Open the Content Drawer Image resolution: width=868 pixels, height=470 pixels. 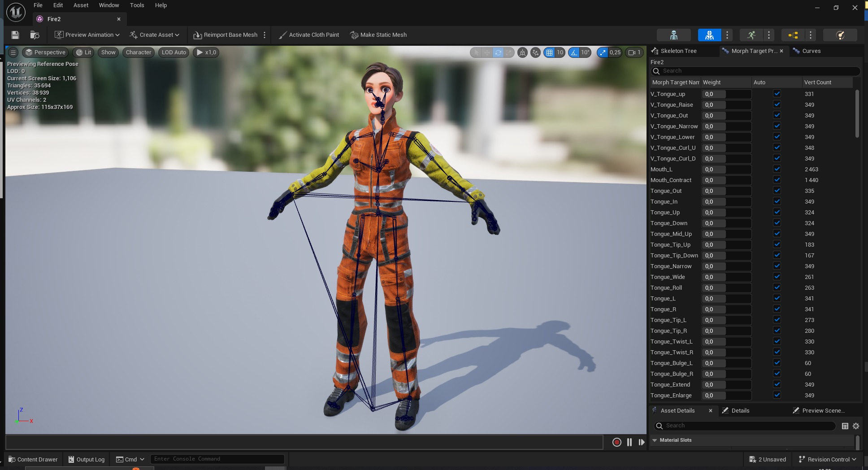33,459
